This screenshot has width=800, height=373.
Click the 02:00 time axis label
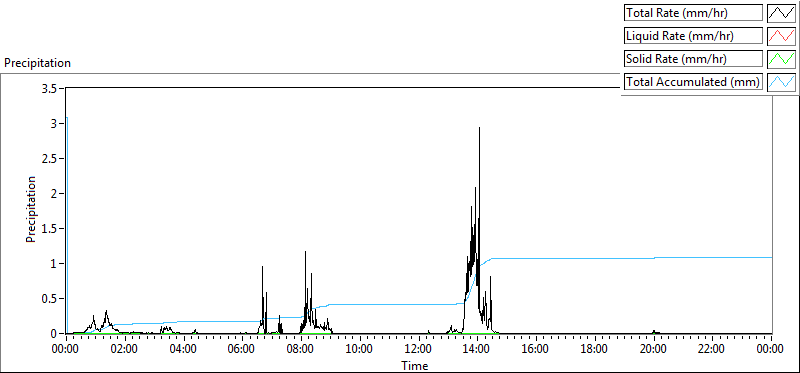point(125,350)
